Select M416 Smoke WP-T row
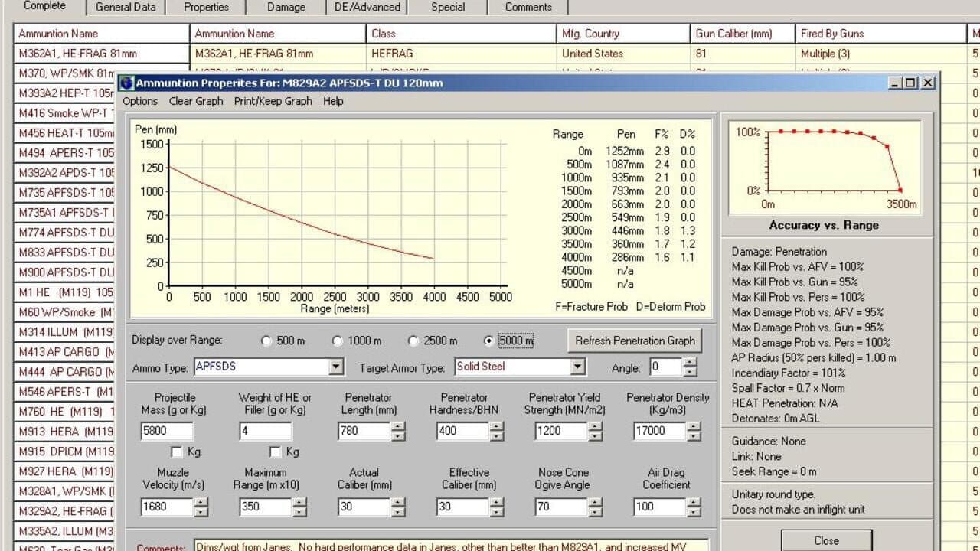Screen dimensions: 980x551 [66, 113]
